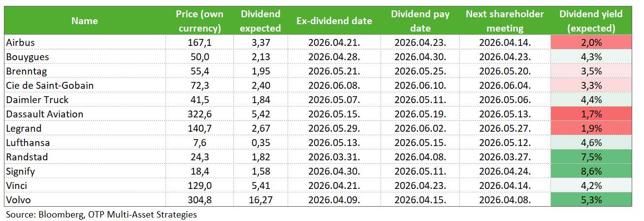Click the Signify name cell
This screenshot has height=221, width=644.
85,172
